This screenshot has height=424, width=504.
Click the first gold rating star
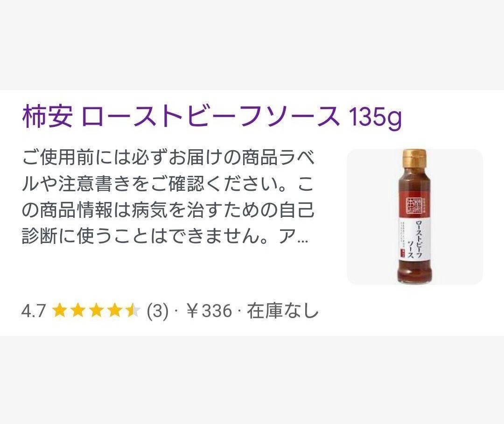[x=59, y=311]
